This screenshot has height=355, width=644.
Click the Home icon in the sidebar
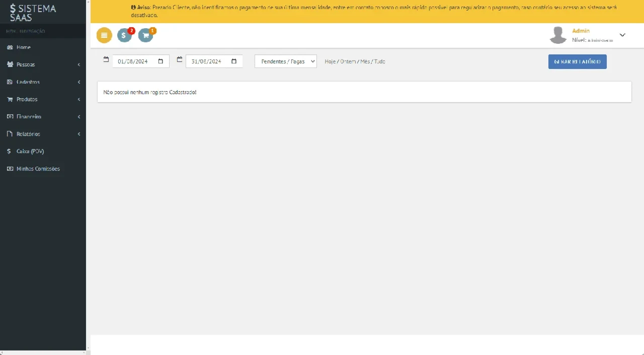[10, 47]
